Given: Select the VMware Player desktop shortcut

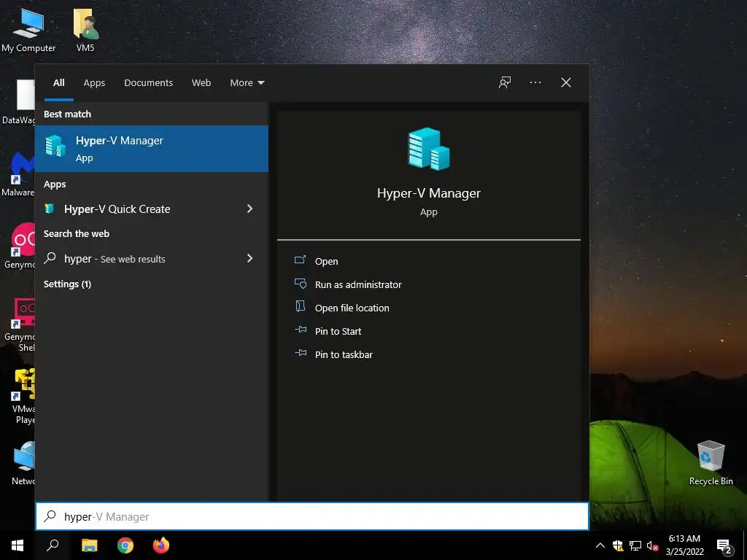Looking at the screenshot, I should point(24,396).
